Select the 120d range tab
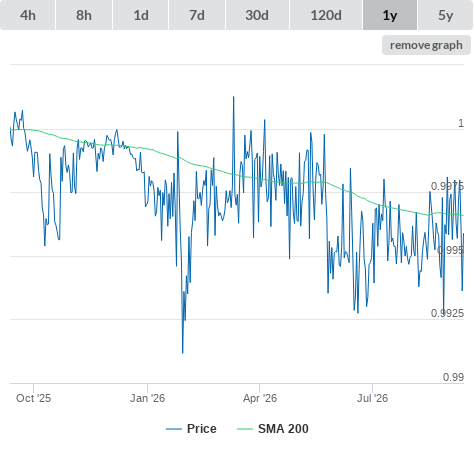Viewport: 474px width, 455px height. 326,15
